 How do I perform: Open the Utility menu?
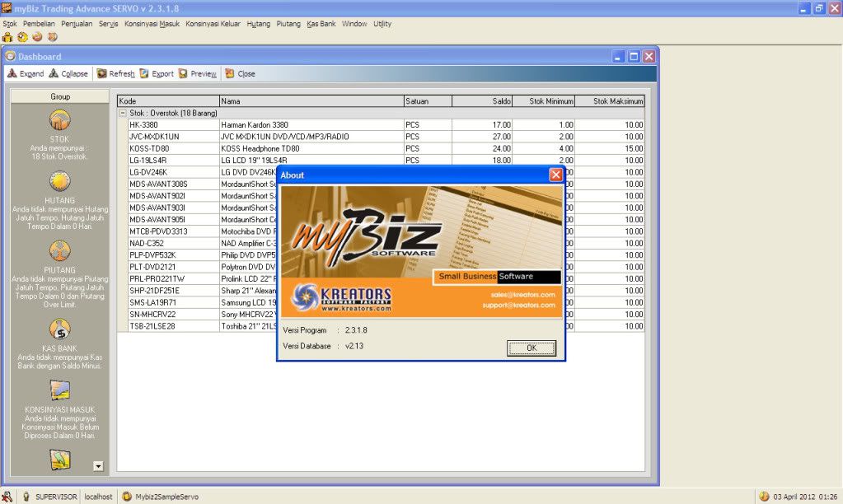[382, 24]
